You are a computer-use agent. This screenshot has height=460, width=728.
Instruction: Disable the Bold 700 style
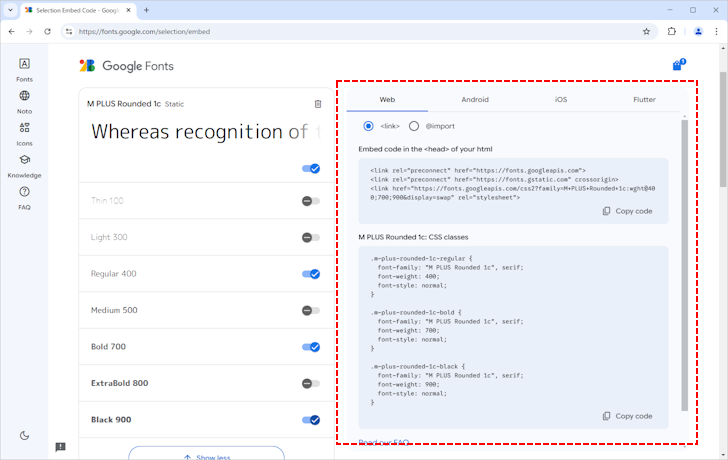pos(311,347)
